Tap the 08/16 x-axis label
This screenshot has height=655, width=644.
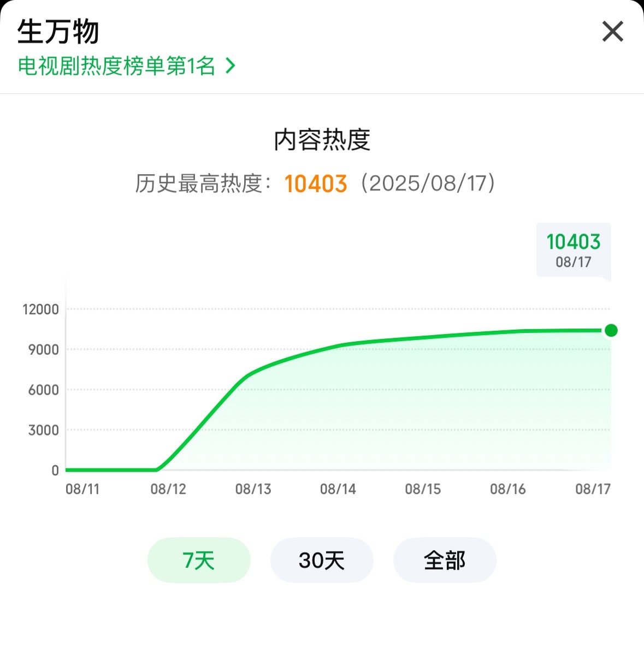[x=508, y=489]
